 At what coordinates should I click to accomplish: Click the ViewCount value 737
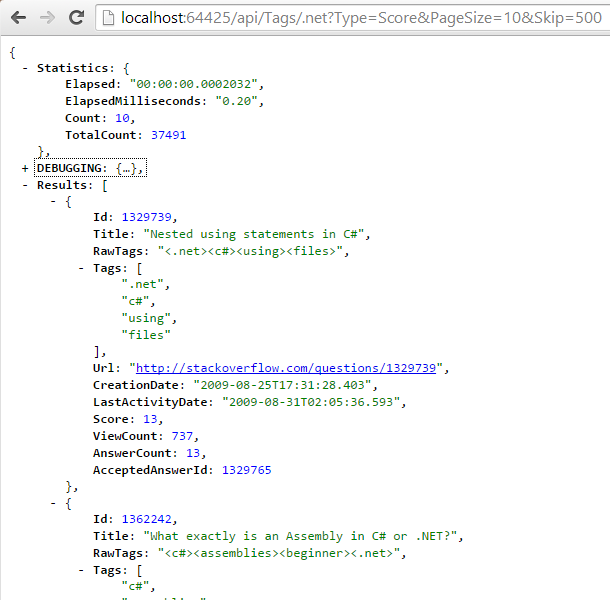pyautogui.click(x=182, y=436)
